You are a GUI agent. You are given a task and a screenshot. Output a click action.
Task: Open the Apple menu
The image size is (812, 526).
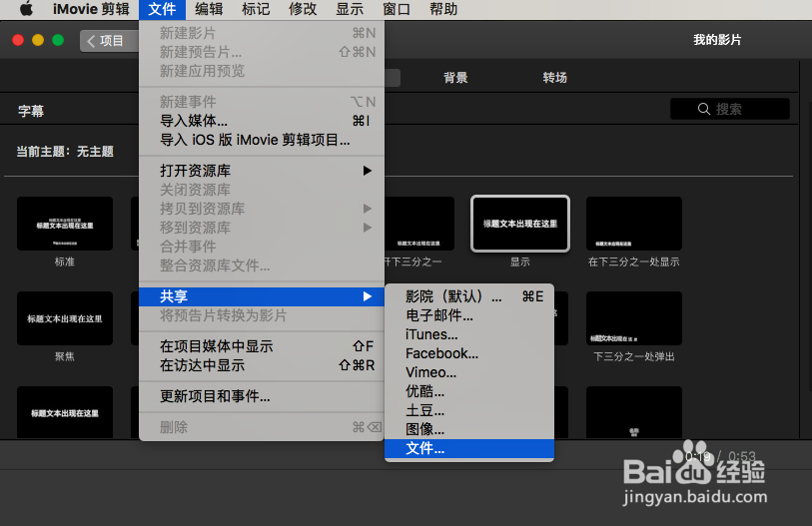26,9
